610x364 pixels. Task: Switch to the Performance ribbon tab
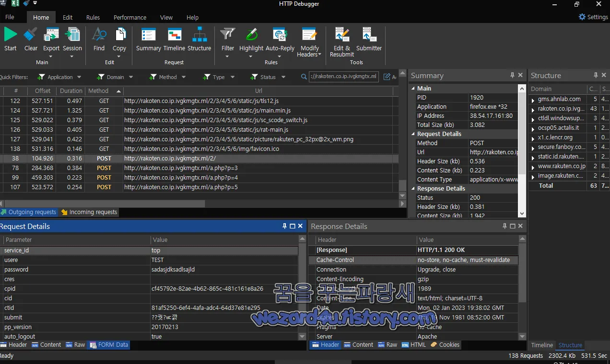tap(130, 17)
